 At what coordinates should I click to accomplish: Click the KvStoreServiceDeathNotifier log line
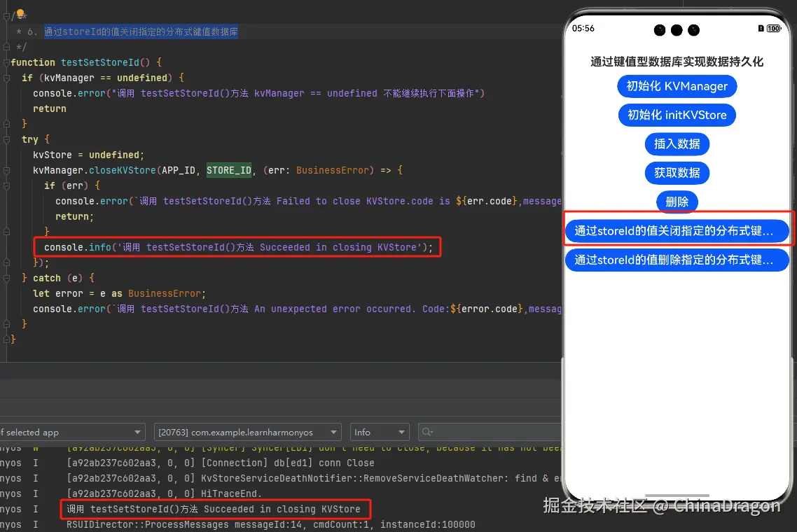pos(314,478)
